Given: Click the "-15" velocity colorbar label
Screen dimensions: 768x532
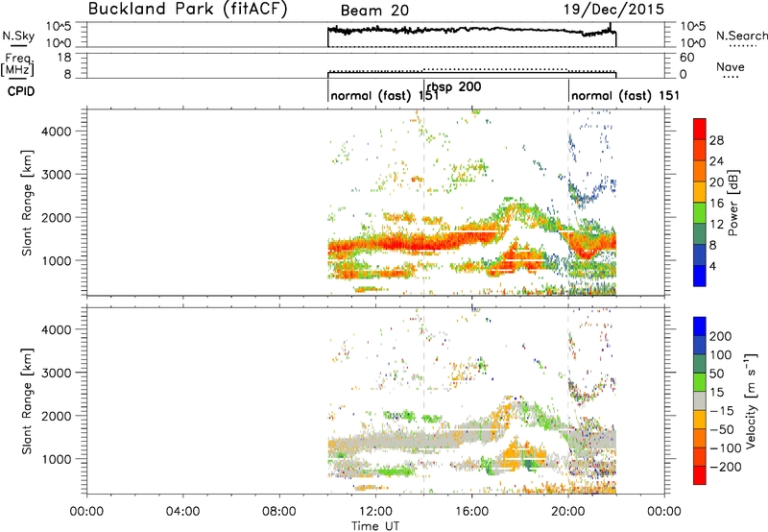Looking at the screenshot, I should point(721,410).
